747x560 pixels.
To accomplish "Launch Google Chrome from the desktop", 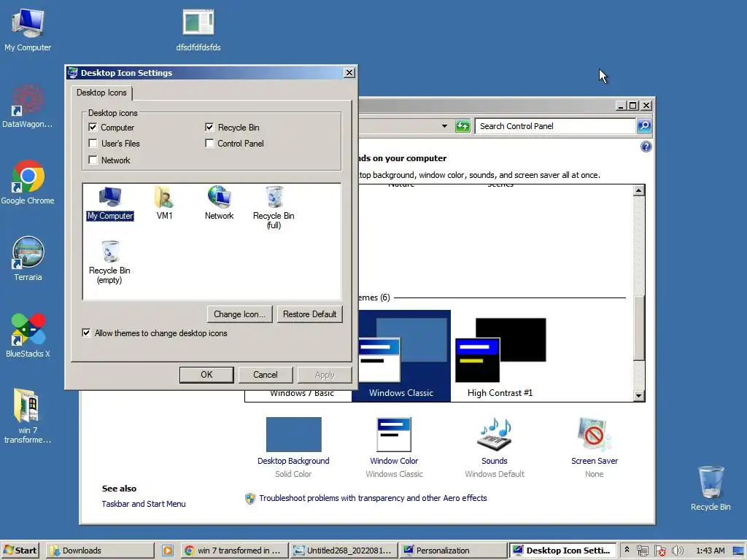I will pyautogui.click(x=28, y=182).
